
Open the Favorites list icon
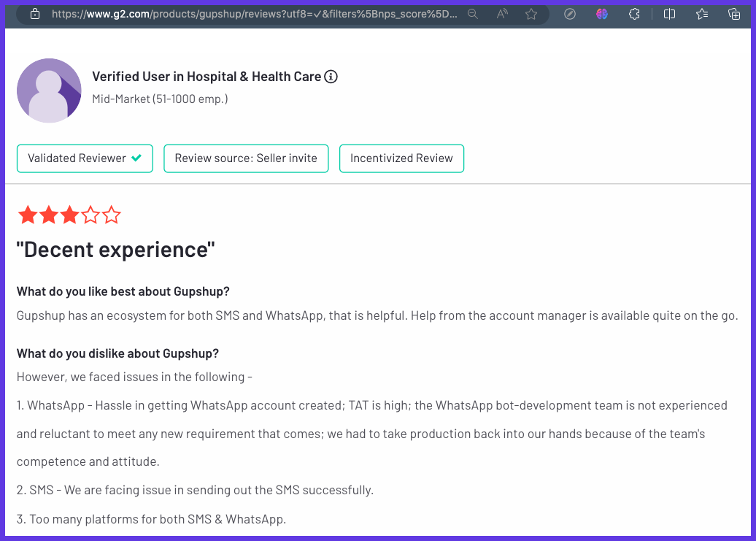[702, 14]
